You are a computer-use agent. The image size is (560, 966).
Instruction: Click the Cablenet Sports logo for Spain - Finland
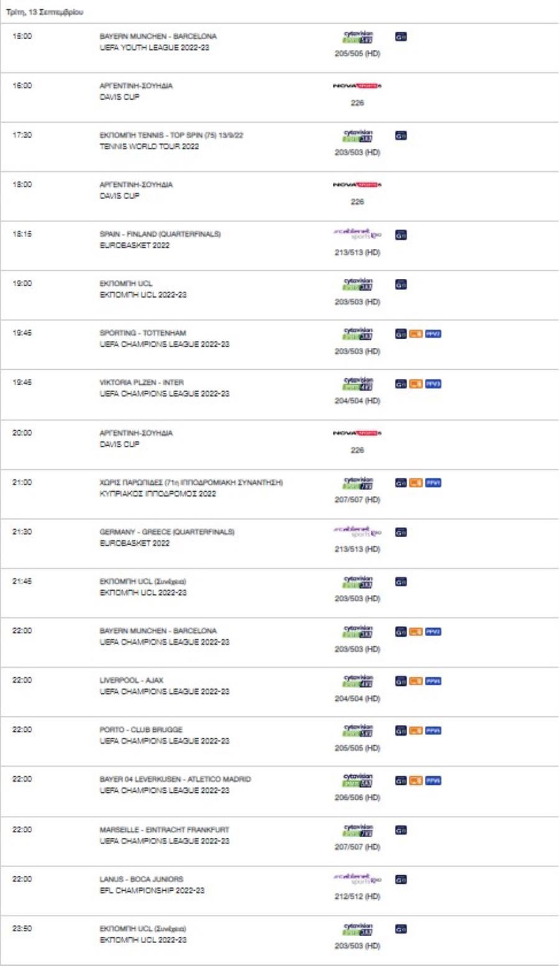357,235
